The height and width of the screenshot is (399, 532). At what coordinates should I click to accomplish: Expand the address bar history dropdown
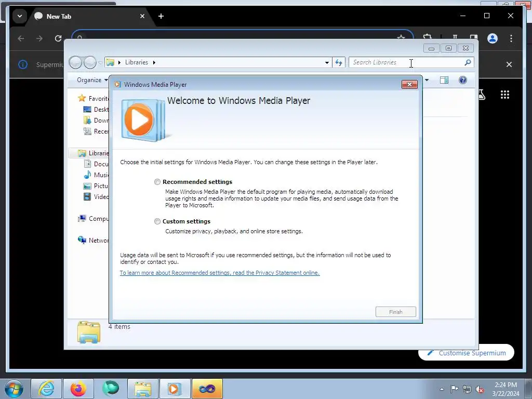(327, 63)
